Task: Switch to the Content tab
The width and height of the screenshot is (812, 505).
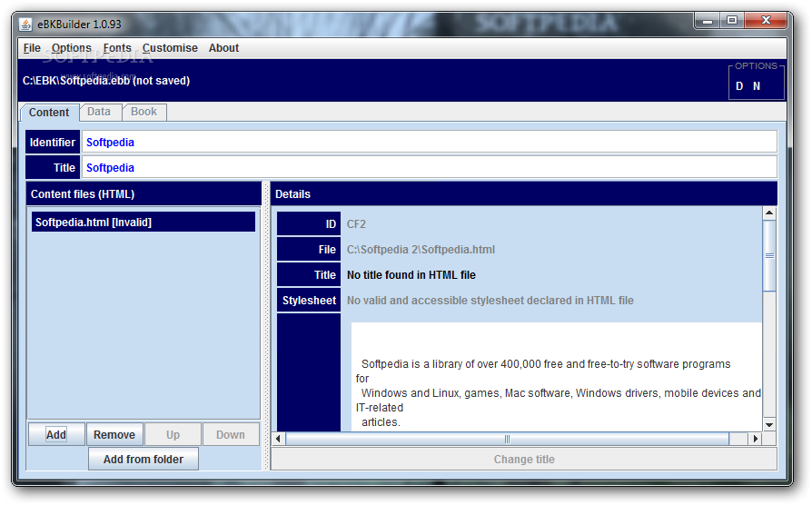Action: pyautogui.click(x=49, y=113)
